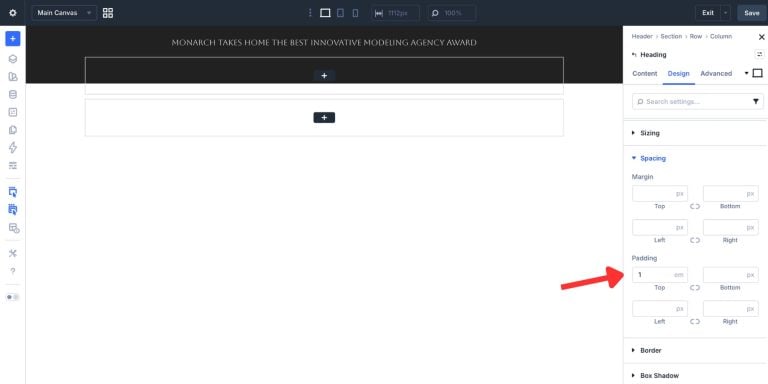Click the window with eye icon in sidebar
The image size is (768, 384).
click(x=13, y=228)
